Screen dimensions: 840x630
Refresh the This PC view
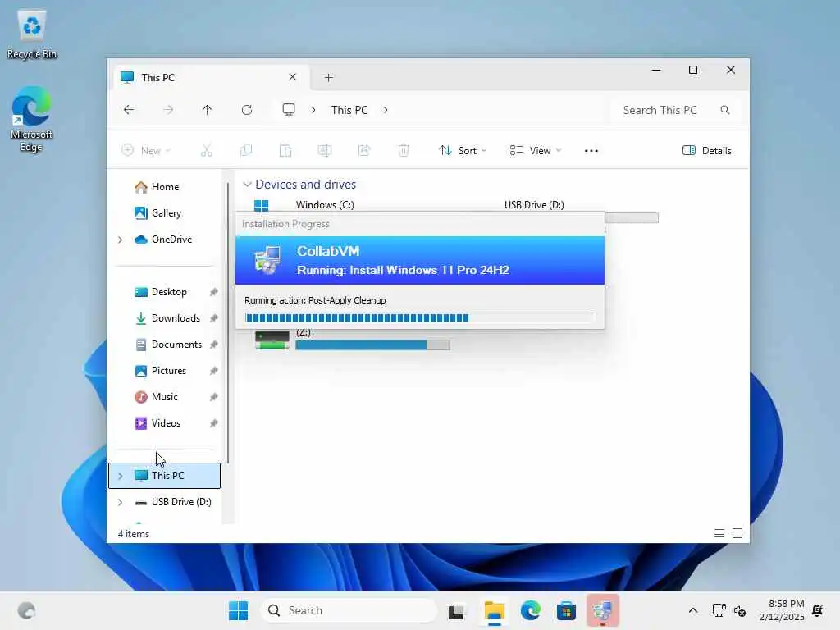coord(247,110)
